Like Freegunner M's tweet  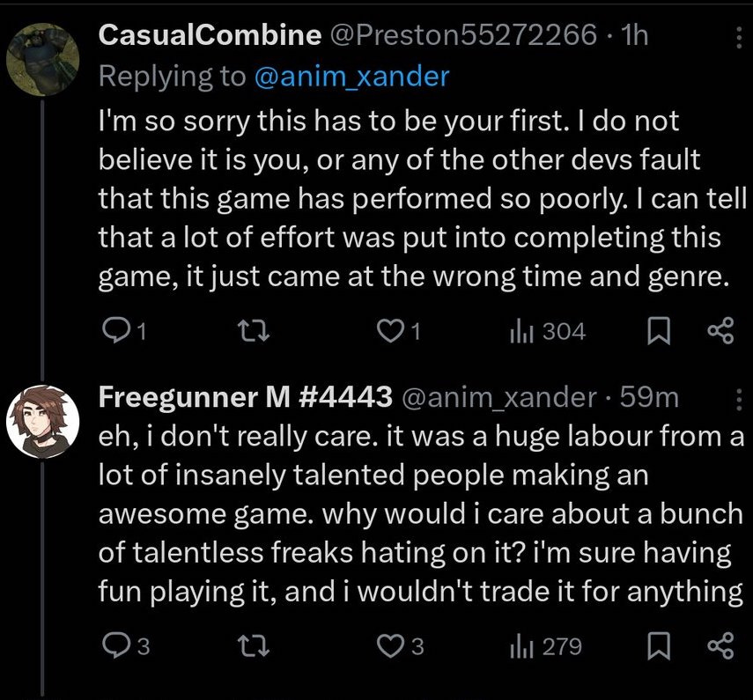[388, 647]
